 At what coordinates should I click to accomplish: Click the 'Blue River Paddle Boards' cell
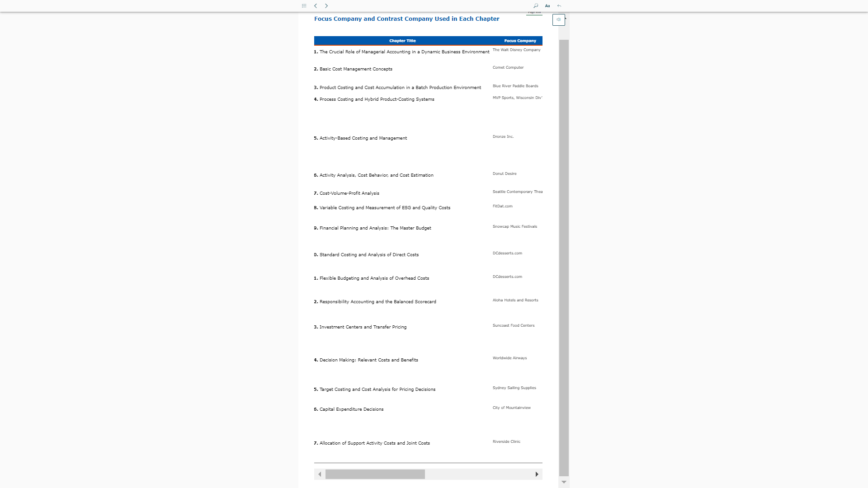515,86
